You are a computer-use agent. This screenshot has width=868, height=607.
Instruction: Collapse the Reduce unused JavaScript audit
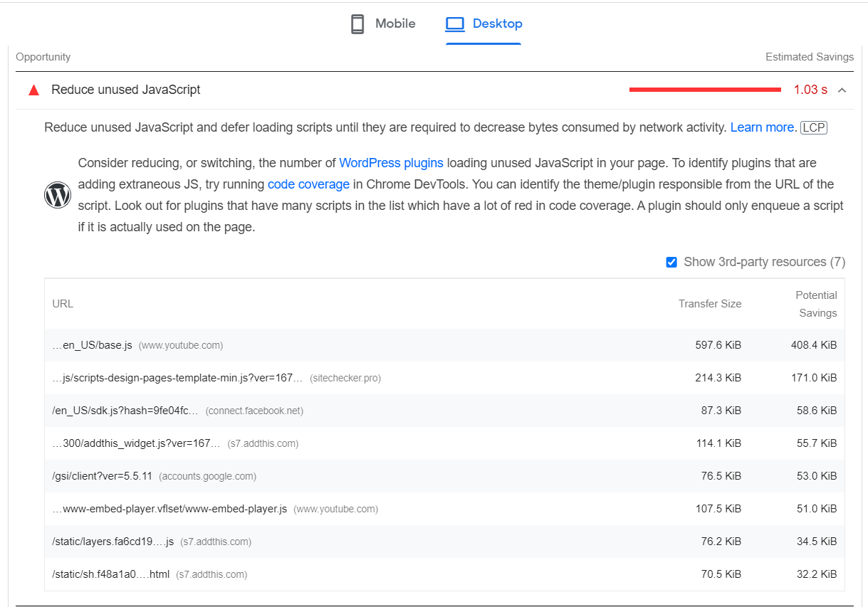[842, 90]
